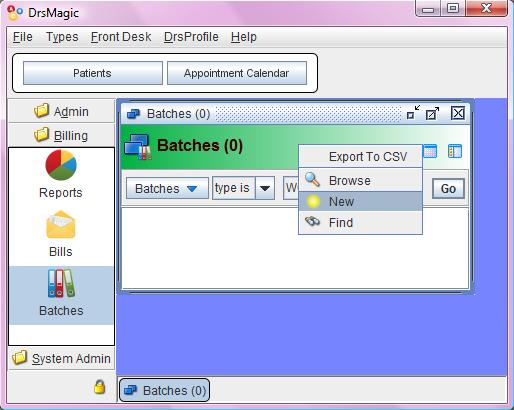Select the Batches binders icon in sidebar

(x=61, y=283)
